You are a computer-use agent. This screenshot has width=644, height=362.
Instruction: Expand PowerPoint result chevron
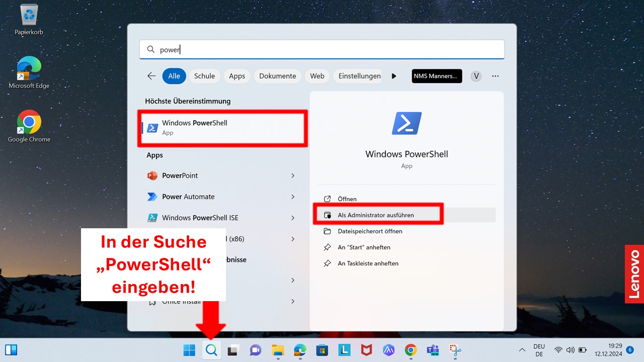[x=293, y=175]
